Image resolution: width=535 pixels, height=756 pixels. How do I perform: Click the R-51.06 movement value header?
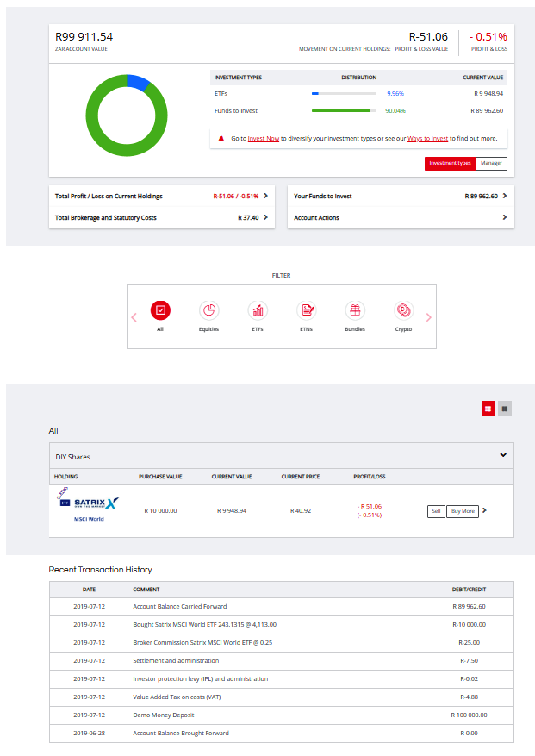tap(428, 37)
